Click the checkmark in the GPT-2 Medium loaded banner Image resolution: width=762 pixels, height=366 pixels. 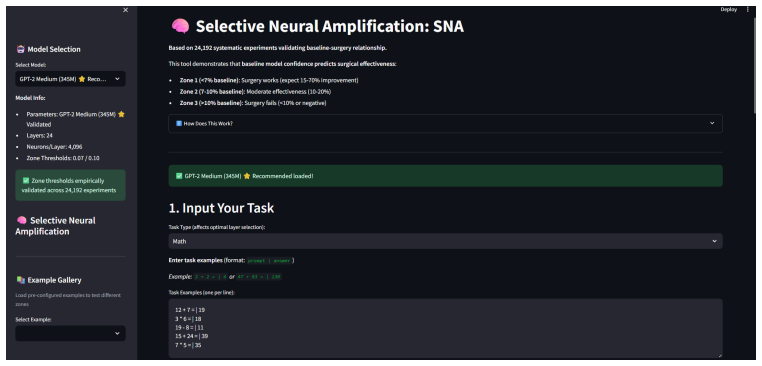click(179, 176)
